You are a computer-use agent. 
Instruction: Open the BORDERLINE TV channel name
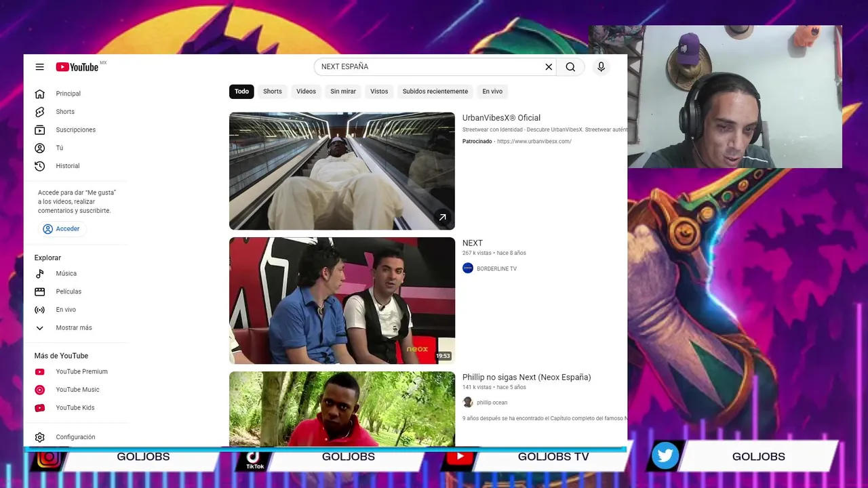[496, 269]
